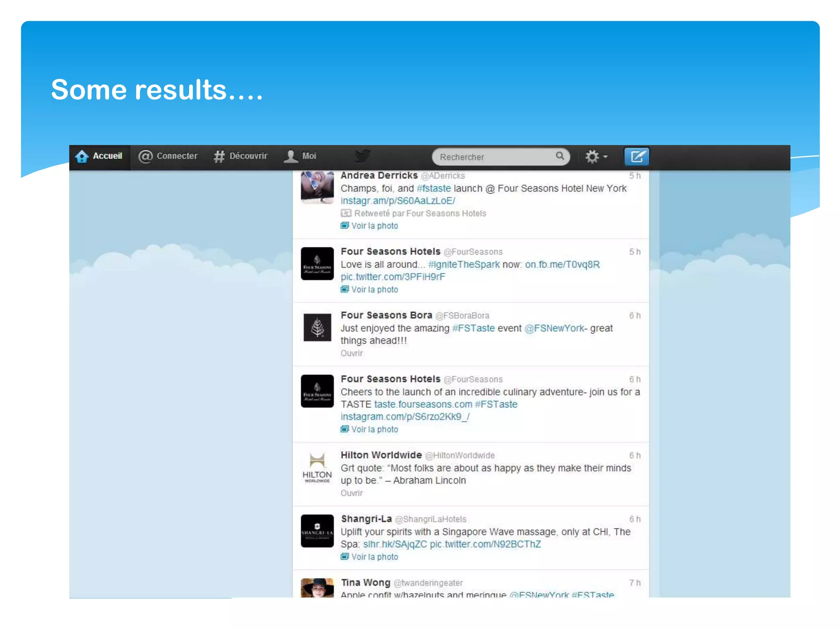Focus the Rechercher search field
Screen dimensions: 840x630
click(x=500, y=157)
